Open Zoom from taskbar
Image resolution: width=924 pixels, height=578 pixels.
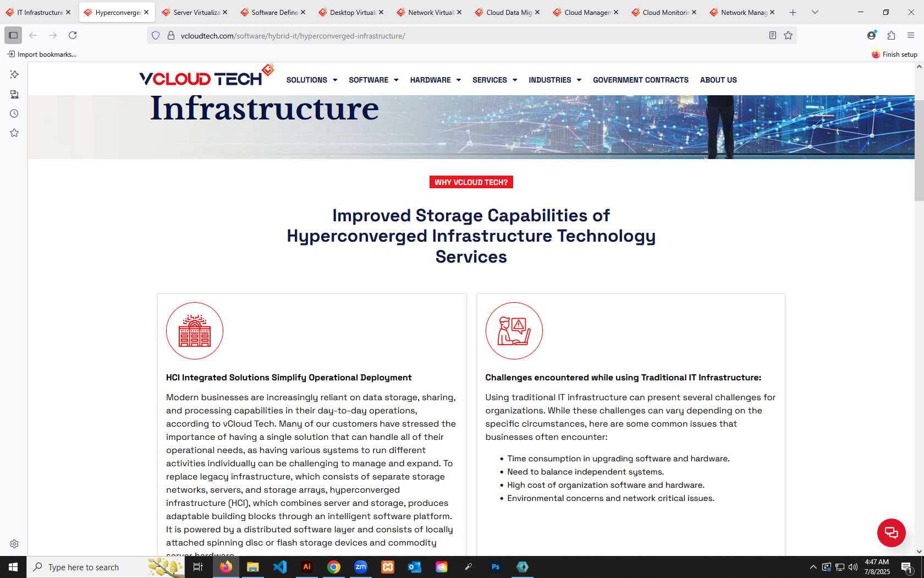(x=361, y=567)
